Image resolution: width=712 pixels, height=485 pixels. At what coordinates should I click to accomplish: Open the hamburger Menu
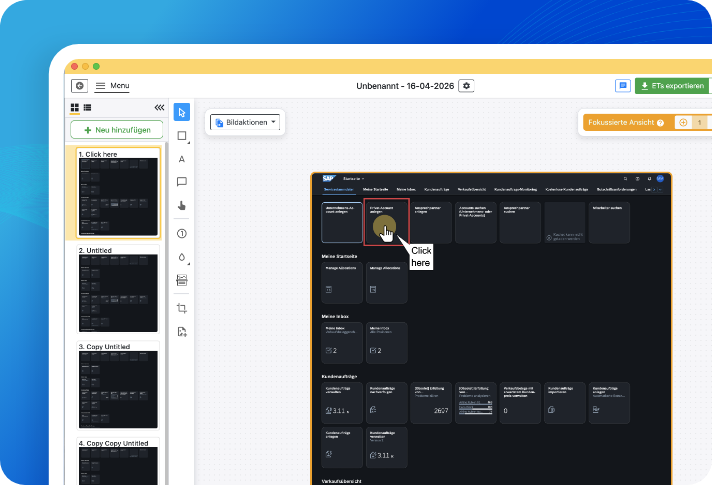pyautogui.click(x=113, y=86)
